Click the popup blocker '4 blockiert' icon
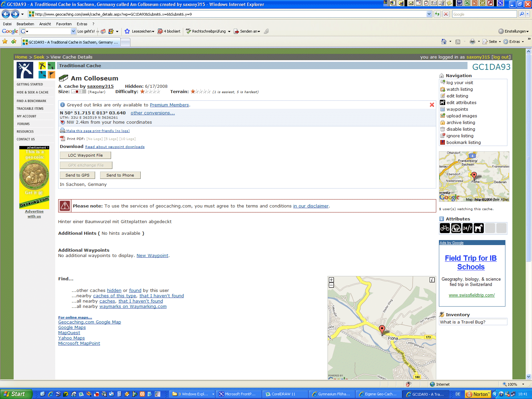 click(160, 31)
